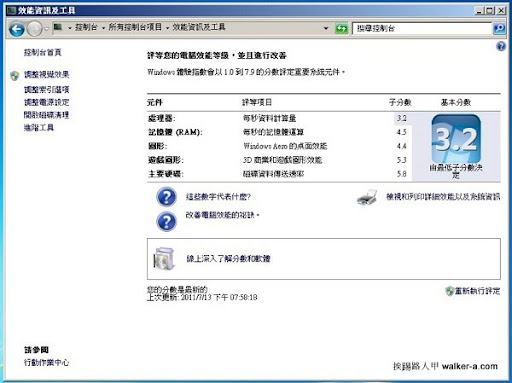Click the search magnifier icon
Image resolution: width=512 pixels, height=383 pixels.
click(499, 28)
